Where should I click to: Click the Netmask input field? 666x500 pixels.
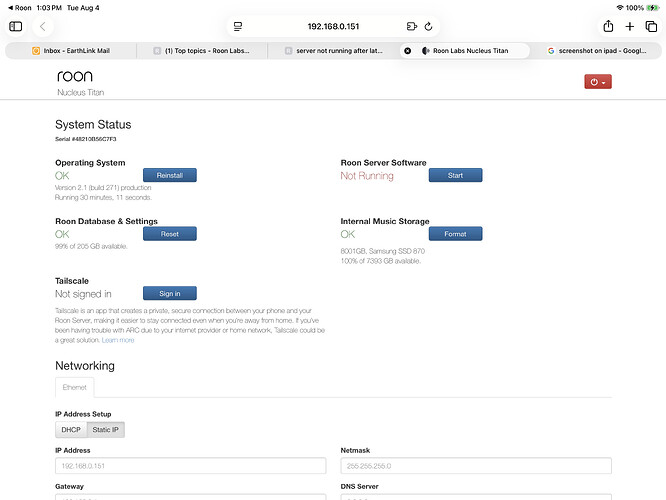[x=476, y=466]
